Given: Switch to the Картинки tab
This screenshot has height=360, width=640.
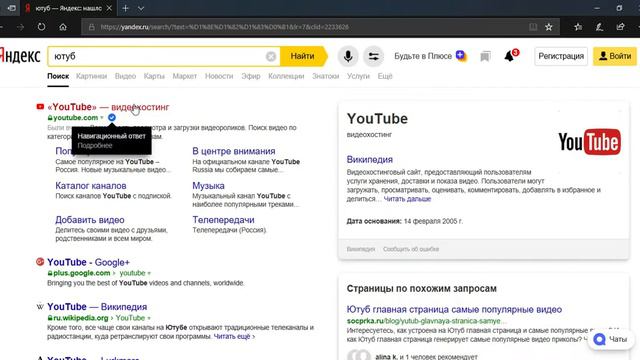Looking at the screenshot, I should 91,76.
